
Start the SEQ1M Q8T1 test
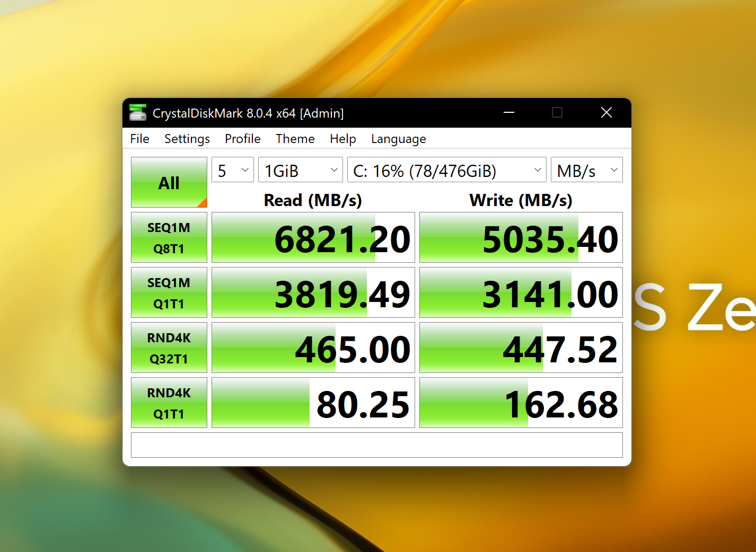point(169,237)
